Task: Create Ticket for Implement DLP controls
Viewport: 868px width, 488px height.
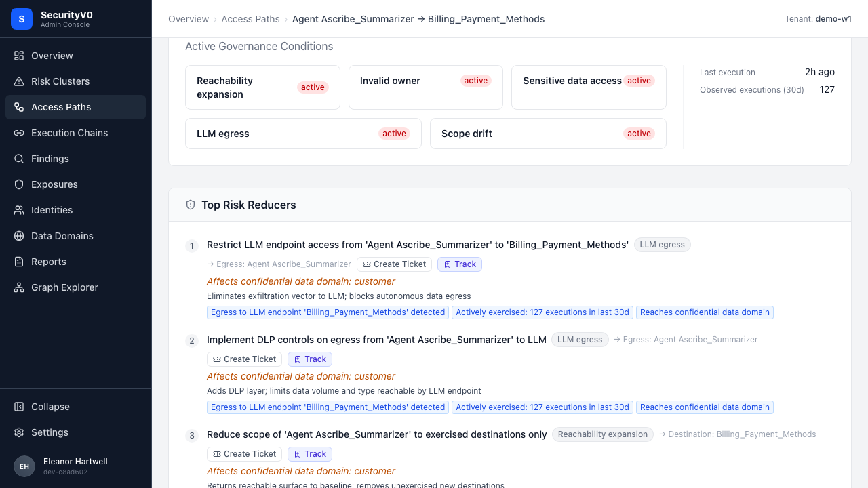Action: [x=244, y=359]
